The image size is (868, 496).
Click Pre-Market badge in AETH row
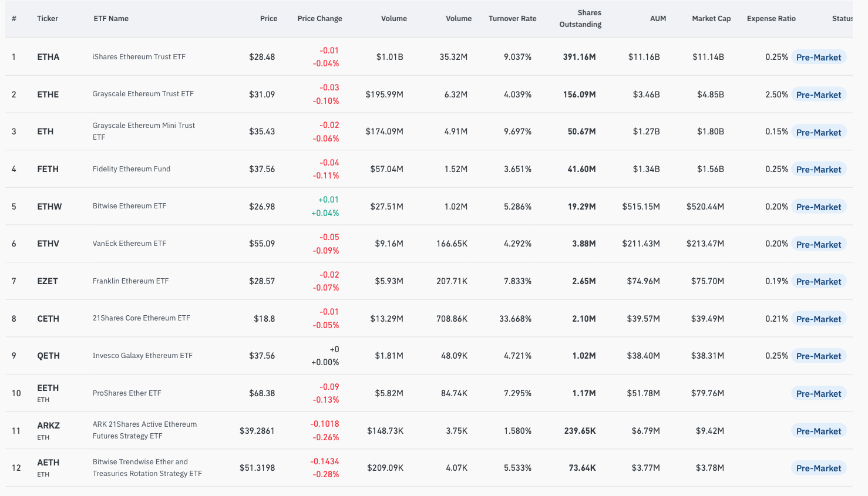pos(819,468)
